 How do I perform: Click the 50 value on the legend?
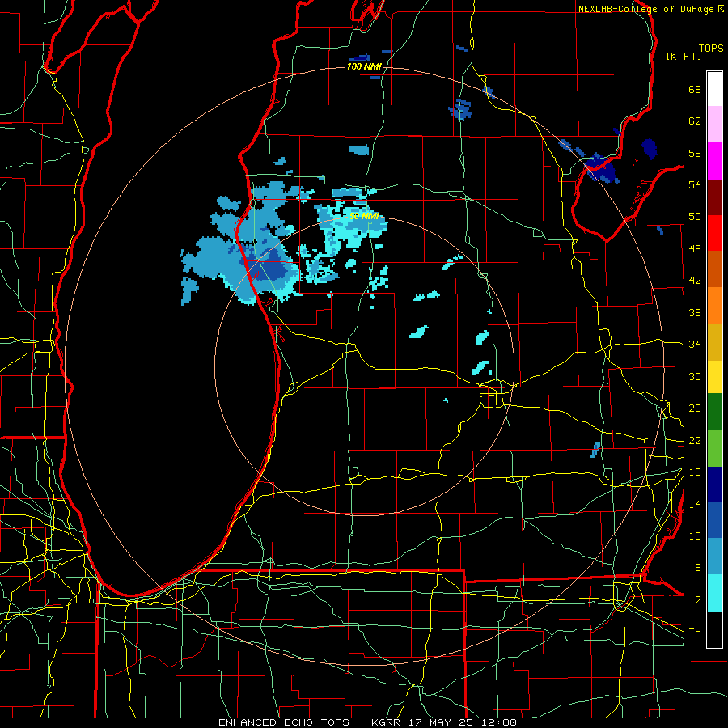695,216
